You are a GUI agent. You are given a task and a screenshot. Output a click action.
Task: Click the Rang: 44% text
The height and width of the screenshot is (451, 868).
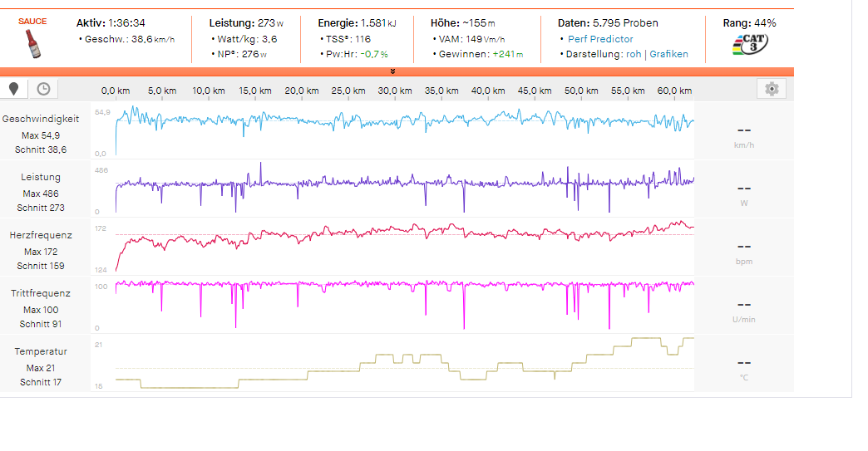750,23
